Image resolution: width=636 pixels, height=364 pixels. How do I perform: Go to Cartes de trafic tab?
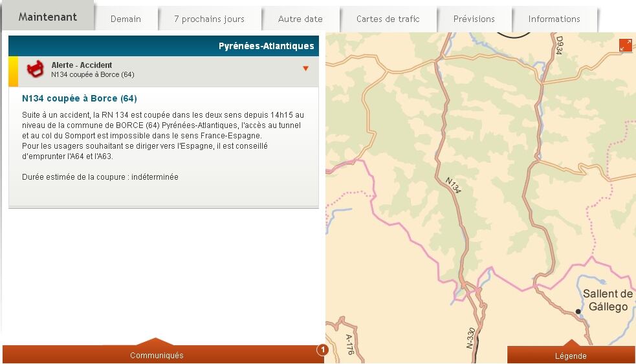[388, 19]
